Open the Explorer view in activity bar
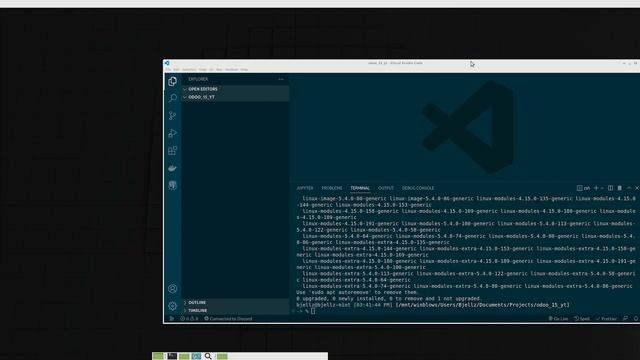 [173, 81]
